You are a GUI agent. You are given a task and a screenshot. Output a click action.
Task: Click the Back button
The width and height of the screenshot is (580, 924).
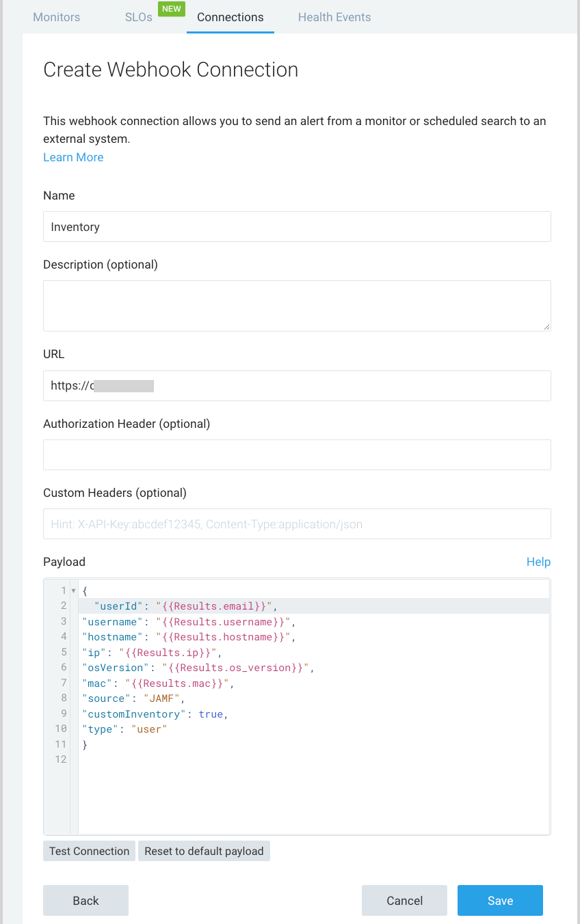(x=85, y=900)
